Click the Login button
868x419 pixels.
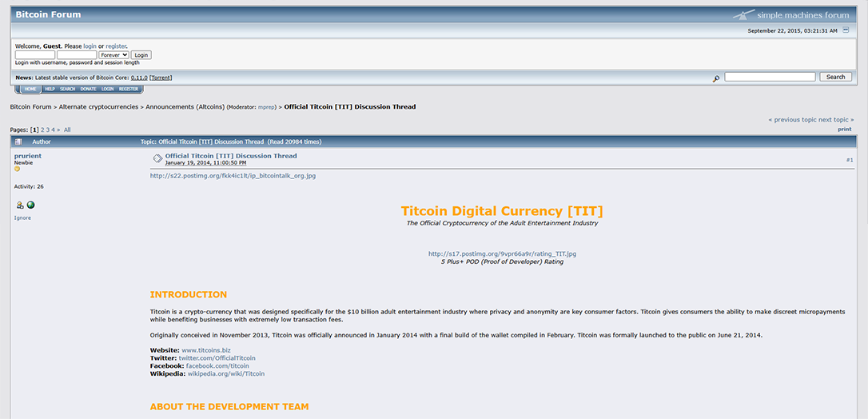coord(141,55)
